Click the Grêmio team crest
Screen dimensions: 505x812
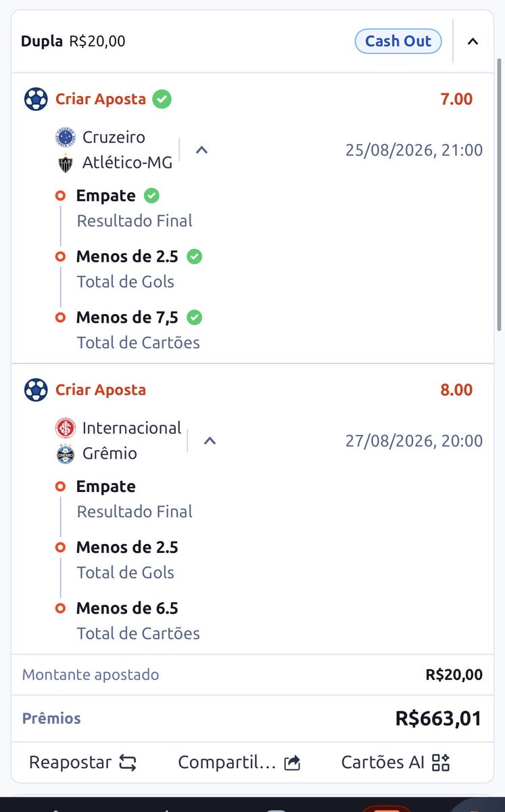[x=66, y=454]
